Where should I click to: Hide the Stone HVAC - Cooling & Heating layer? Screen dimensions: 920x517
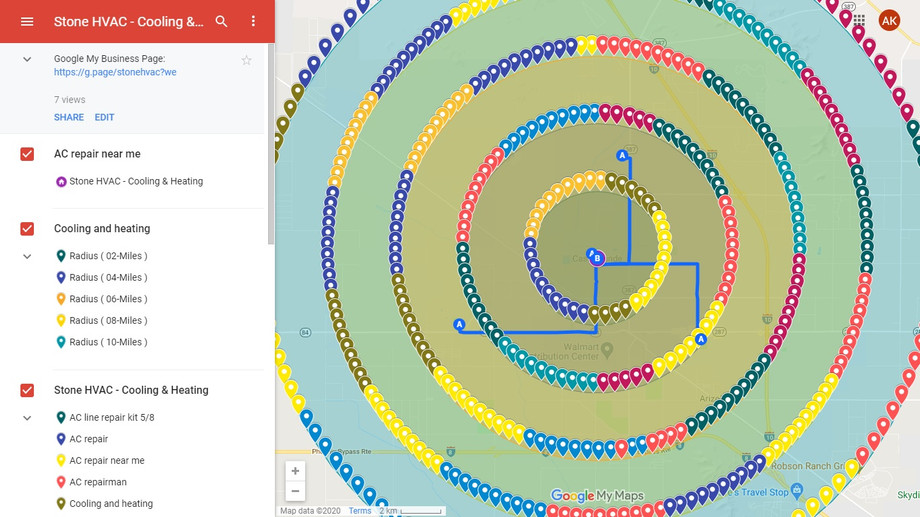coord(27,390)
